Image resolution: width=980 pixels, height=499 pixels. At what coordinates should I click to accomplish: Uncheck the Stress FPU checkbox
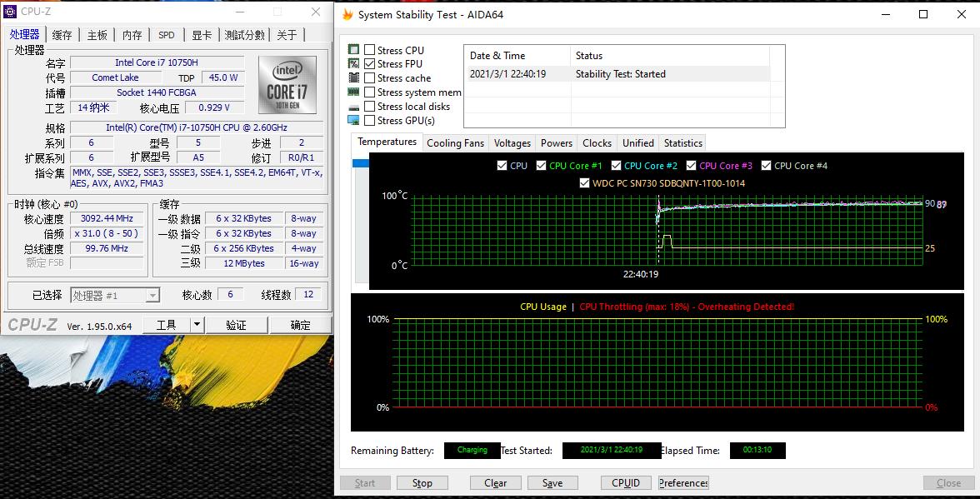(x=370, y=64)
